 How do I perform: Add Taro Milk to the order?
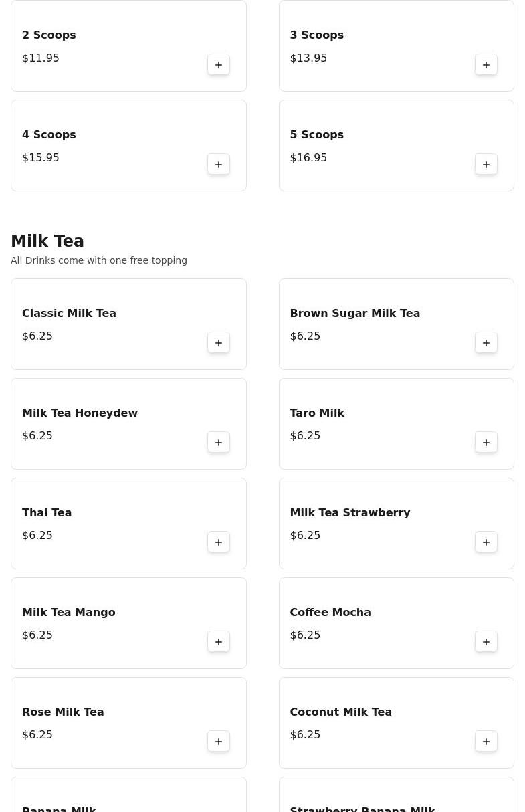tap(486, 443)
